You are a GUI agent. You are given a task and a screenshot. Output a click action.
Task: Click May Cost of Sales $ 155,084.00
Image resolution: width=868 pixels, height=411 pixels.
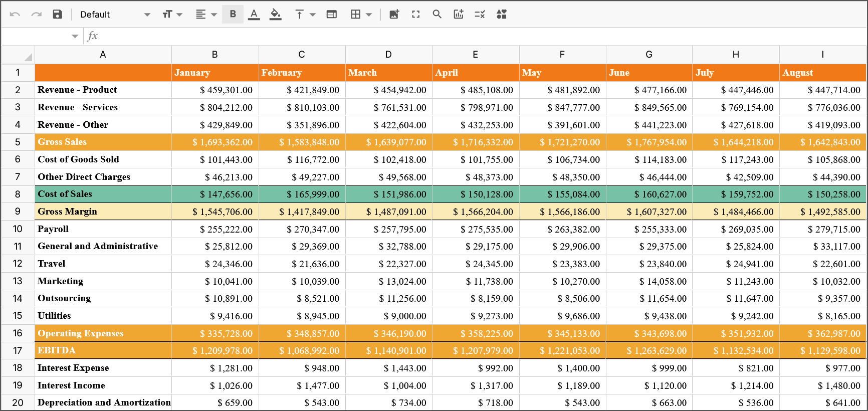563,194
